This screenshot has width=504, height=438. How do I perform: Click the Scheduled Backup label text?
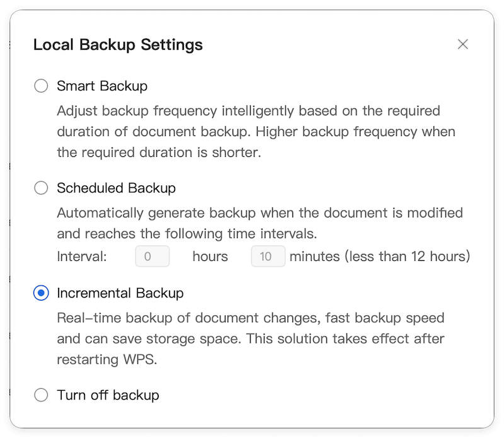(116, 188)
